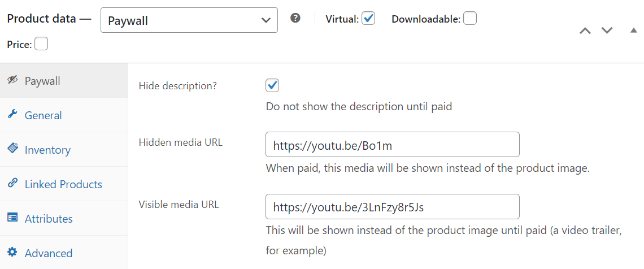Uncheck the Virtual checkbox
644x269 pixels.
[368, 19]
